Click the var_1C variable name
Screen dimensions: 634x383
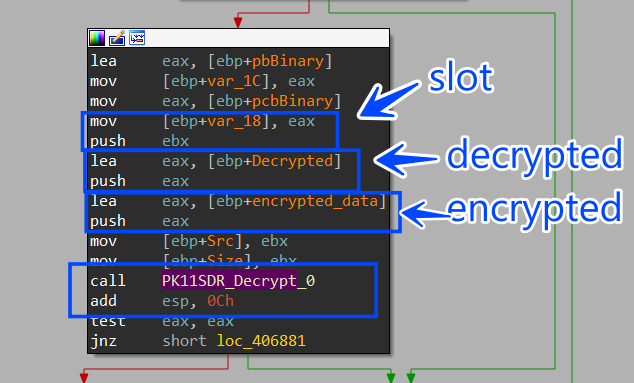[x=234, y=81]
